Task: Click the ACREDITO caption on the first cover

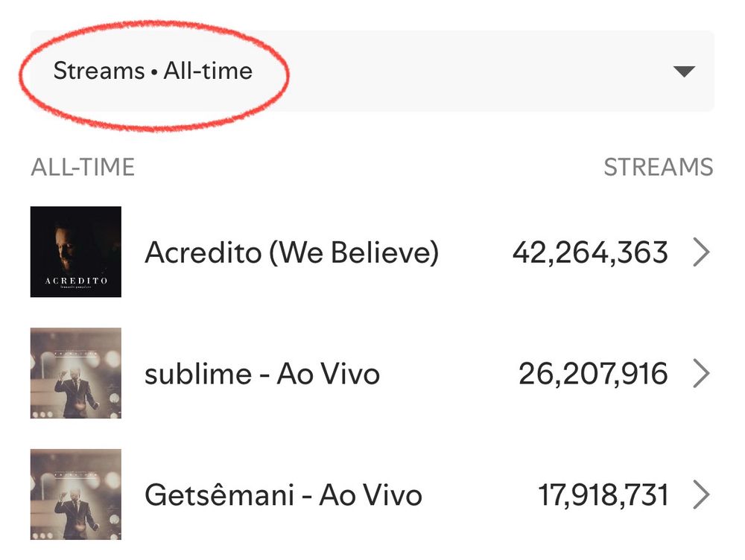Action: (75, 281)
